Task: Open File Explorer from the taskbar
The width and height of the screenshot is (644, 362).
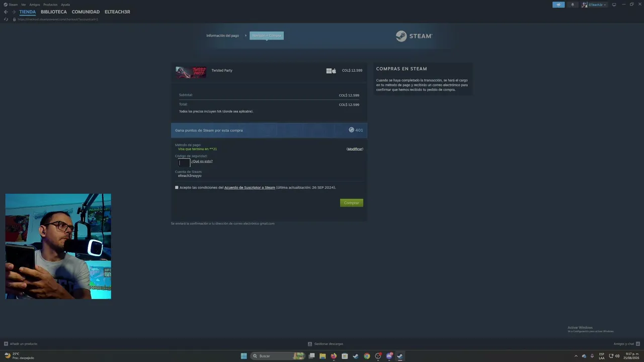Action: [323, 356]
